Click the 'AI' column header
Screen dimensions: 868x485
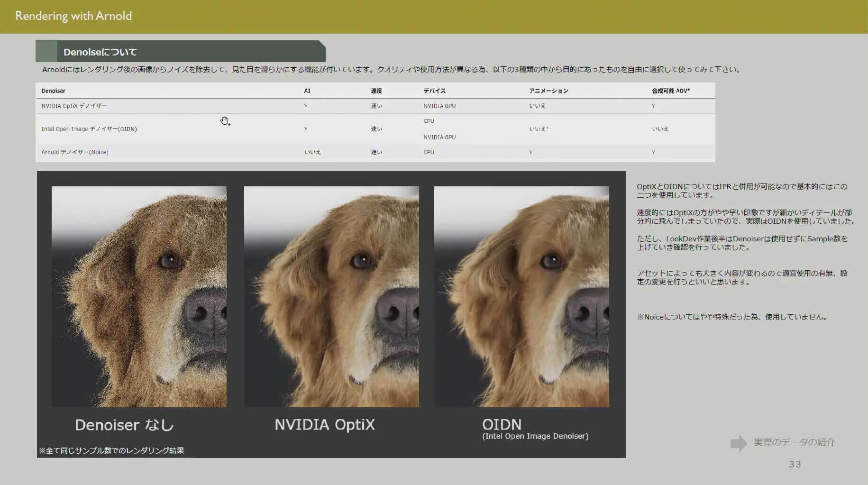(307, 91)
